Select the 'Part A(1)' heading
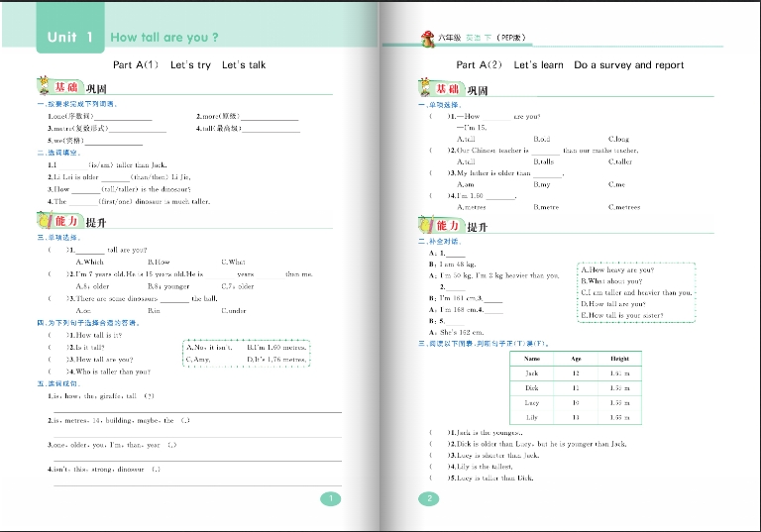Image resolution: width=761 pixels, height=532 pixels. tap(136, 65)
